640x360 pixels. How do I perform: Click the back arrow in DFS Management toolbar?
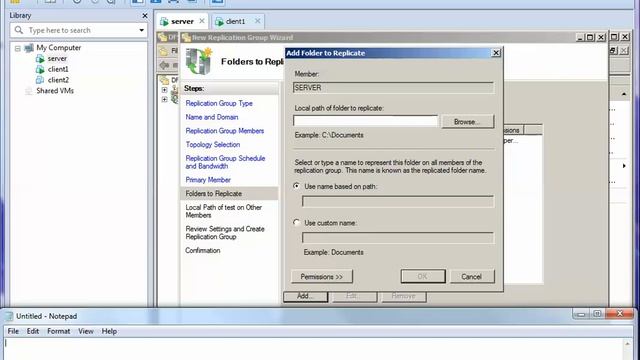point(164,65)
